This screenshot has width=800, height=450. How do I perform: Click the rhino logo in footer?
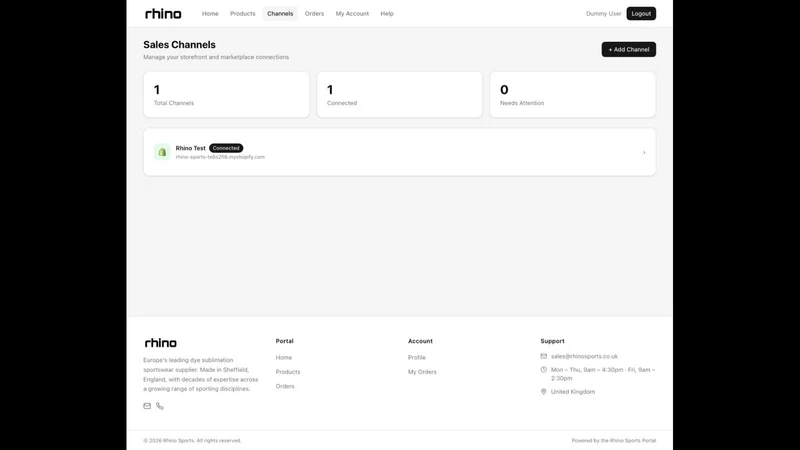tap(160, 343)
